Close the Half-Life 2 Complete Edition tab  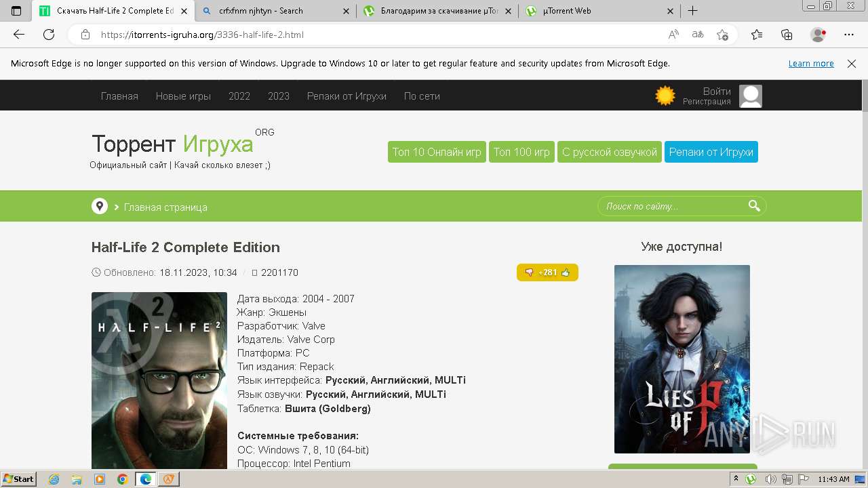click(184, 11)
